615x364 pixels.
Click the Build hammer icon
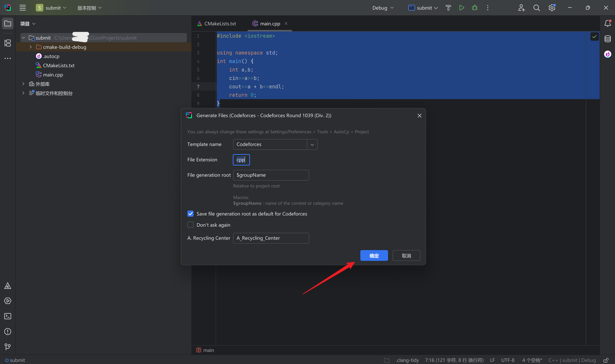(x=448, y=8)
